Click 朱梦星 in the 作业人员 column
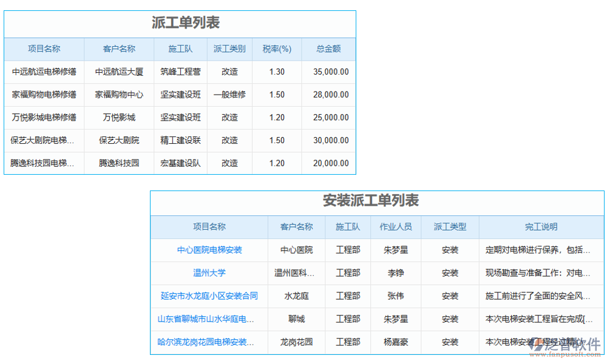The width and height of the screenshot is (607, 364). point(396,250)
